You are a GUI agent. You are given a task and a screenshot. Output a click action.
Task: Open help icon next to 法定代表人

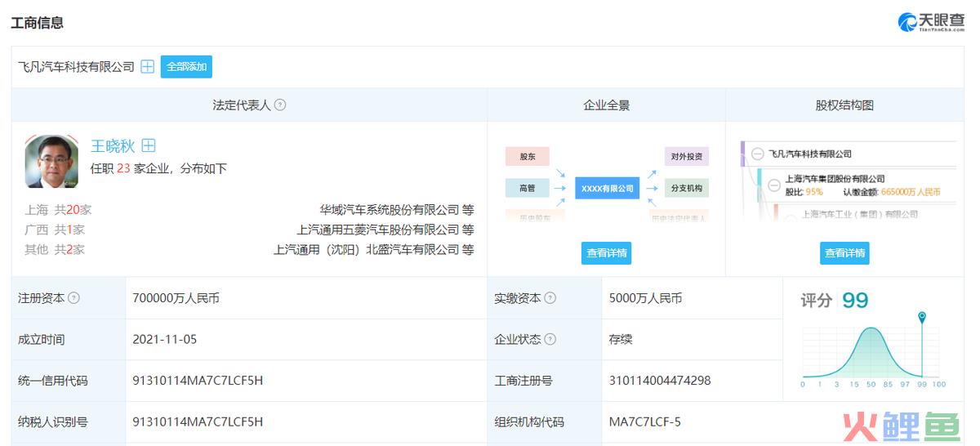(x=280, y=105)
